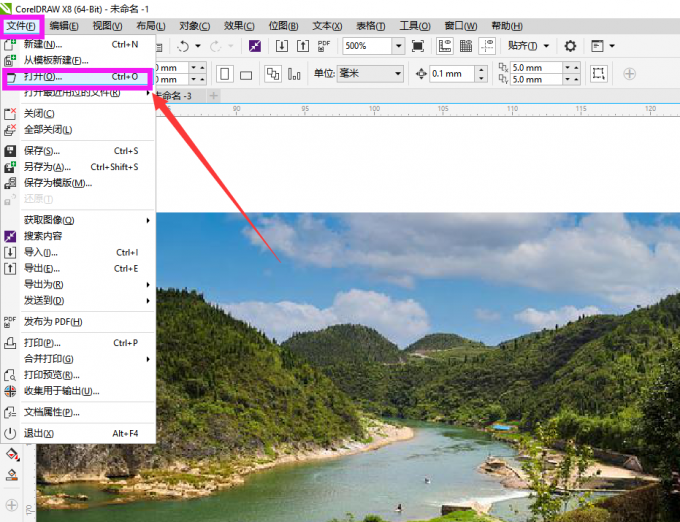Select portrait page orientation icon
Screen dimensions: 680x522
click(x=224, y=74)
